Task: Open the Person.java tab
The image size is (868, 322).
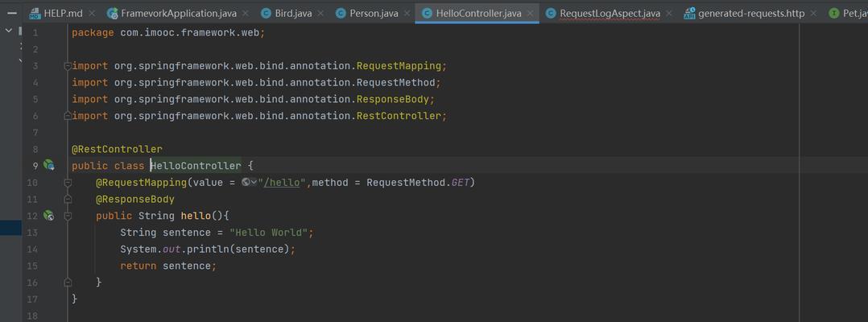Action: (x=374, y=13)
